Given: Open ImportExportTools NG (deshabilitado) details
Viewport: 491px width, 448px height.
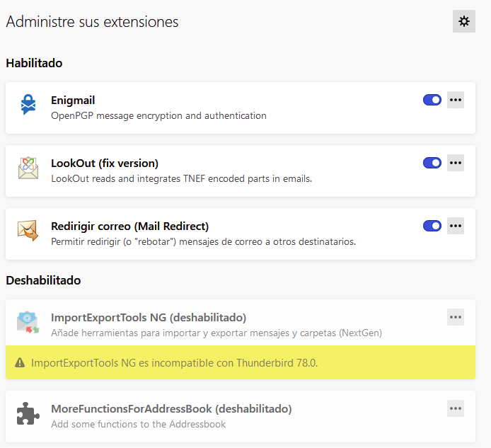Looking at the screenshot, I should pyautogui.click(x=149, y=318).
